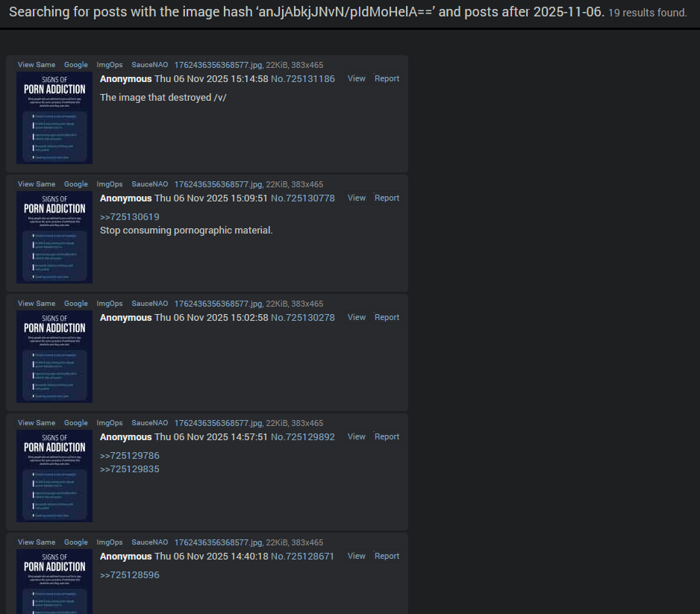Open thumbnail image of post No.725130778
The width and height of the screenshot is (700, 614).
tap(54, 237)
